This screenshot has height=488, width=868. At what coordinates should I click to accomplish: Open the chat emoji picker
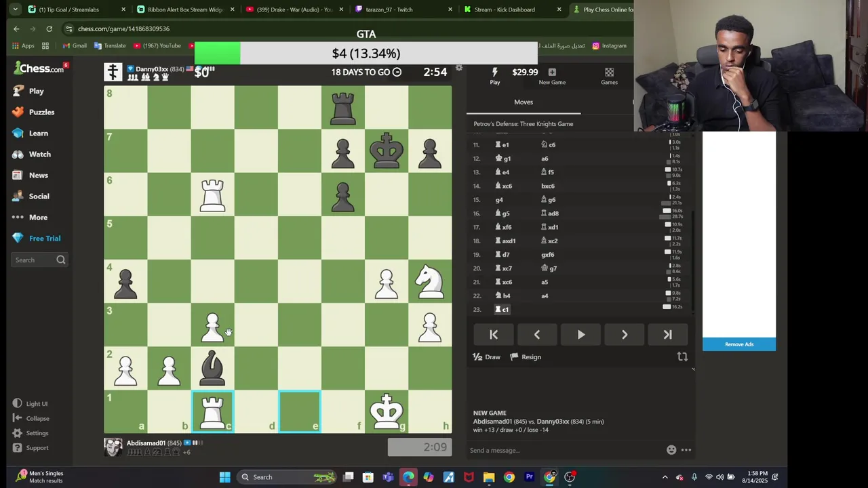coord(671,450)
